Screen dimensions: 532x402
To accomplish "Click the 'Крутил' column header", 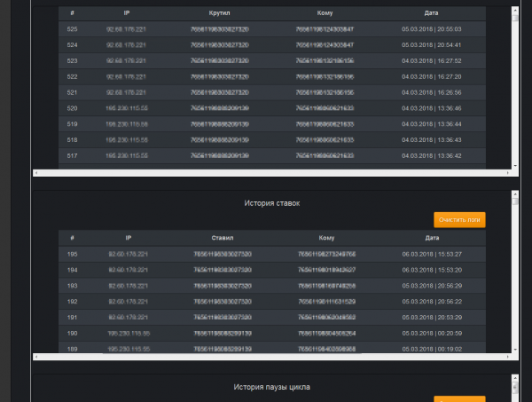I will [x=219, y=14].
